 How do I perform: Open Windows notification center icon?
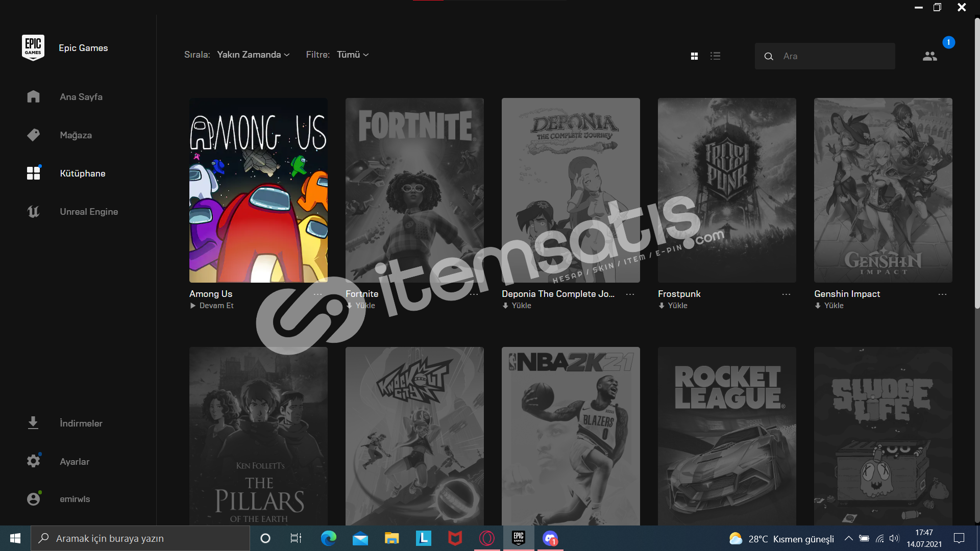tap(959, 538)
